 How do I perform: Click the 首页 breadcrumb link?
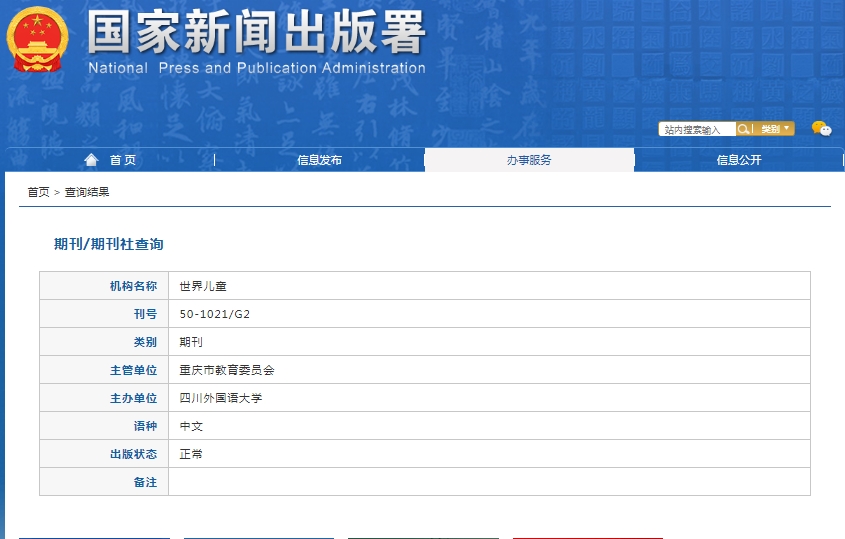38,192
